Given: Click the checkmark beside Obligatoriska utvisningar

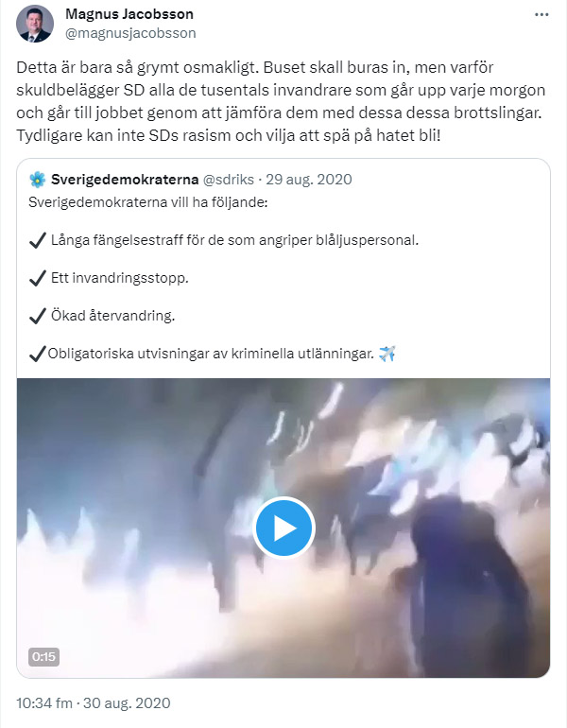Looking at the screenshot, I should (x=38, y=354).
